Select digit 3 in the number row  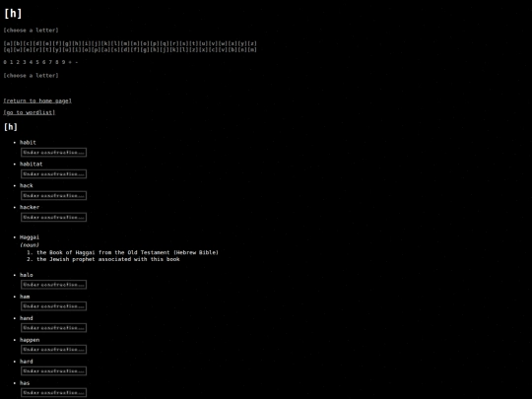click(25, 62)
